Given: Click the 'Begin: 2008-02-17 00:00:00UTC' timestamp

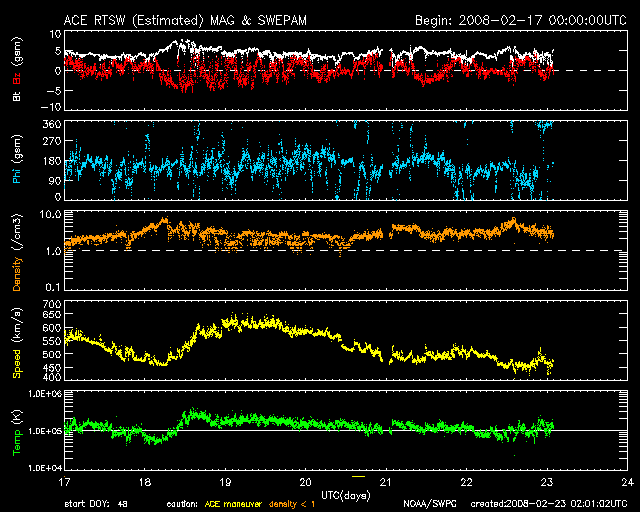Looking at the screenshot, I should pos(521,20).
